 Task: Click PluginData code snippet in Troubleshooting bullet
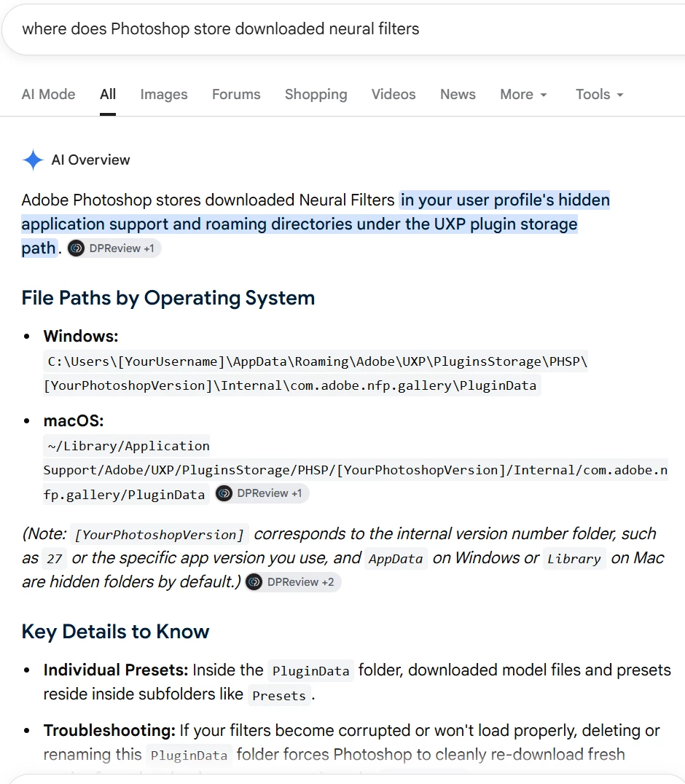189,756
